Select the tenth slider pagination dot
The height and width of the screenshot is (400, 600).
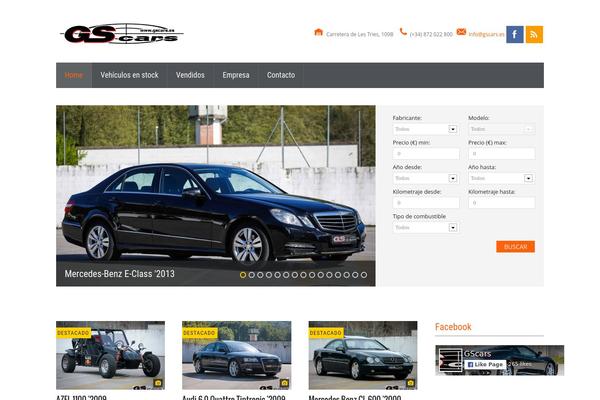(321, 275)
